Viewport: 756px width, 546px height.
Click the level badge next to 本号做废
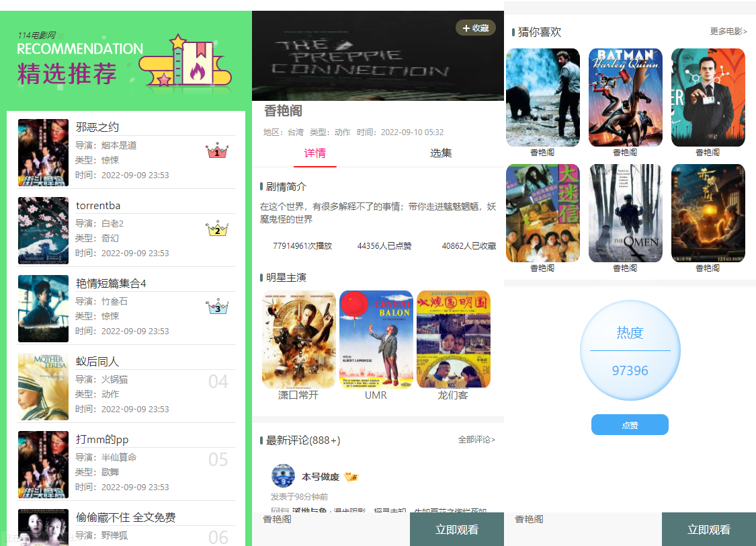351,477
